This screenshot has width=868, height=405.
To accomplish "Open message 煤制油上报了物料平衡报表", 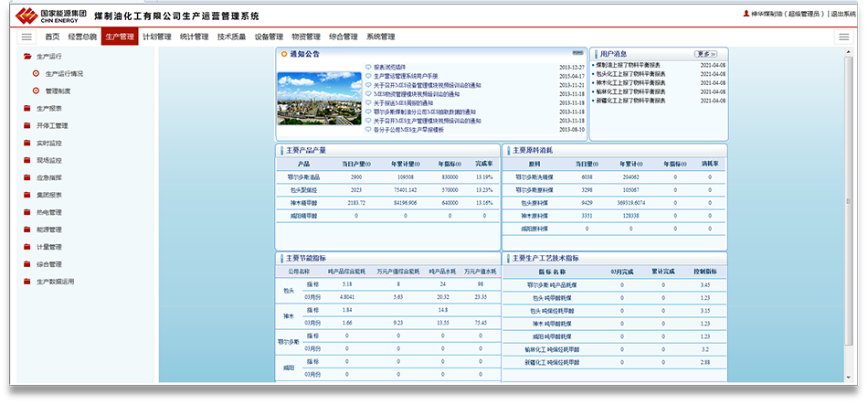I will coord(630,65).
